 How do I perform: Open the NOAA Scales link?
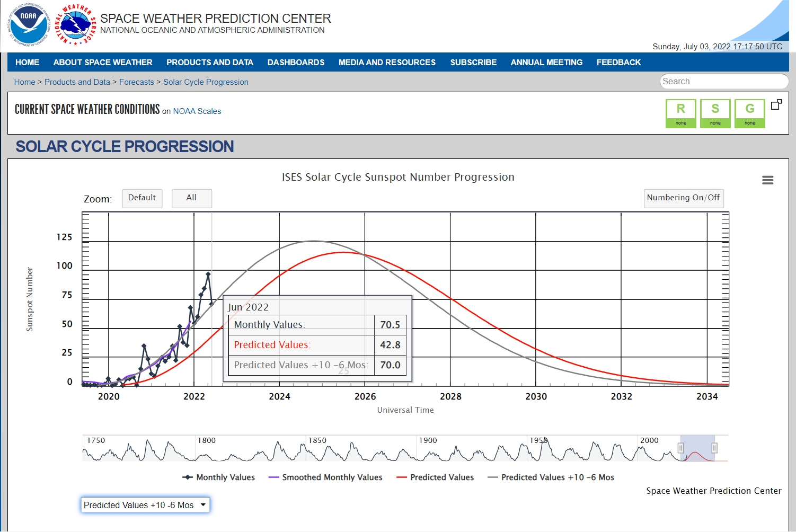point(197,111)
